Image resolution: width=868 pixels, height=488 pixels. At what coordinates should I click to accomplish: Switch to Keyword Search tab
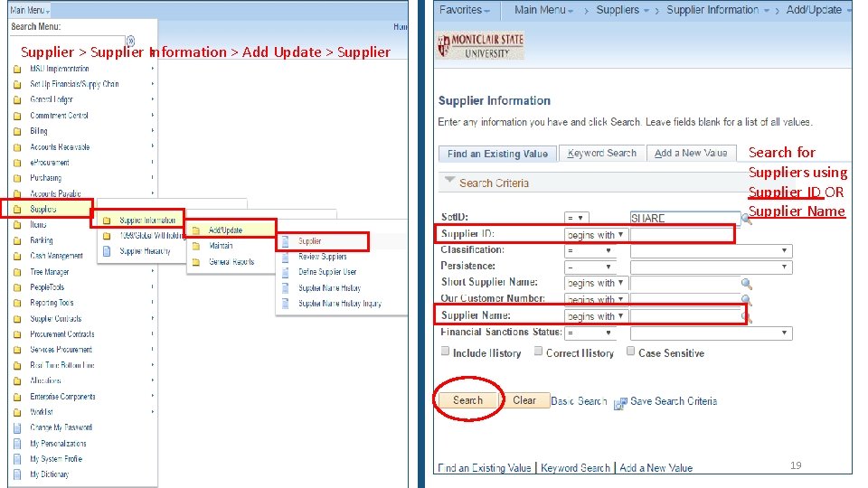(x=602, y=154)
